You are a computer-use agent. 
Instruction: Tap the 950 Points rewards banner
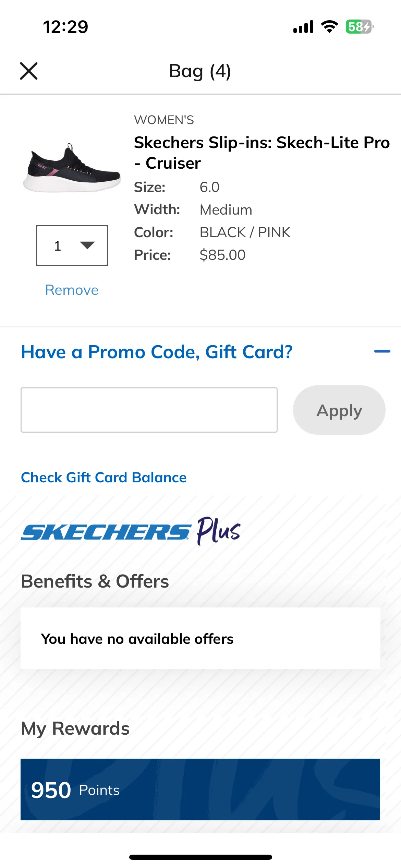(200, 789)
